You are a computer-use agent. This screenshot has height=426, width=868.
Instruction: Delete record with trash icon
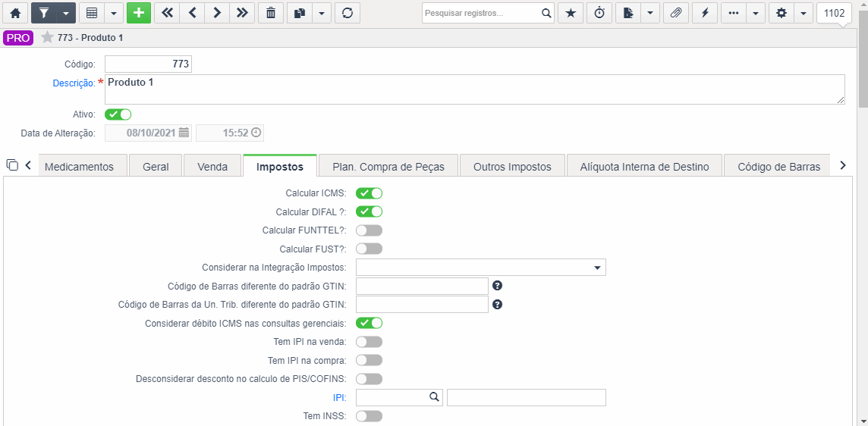tap(271, 13)
